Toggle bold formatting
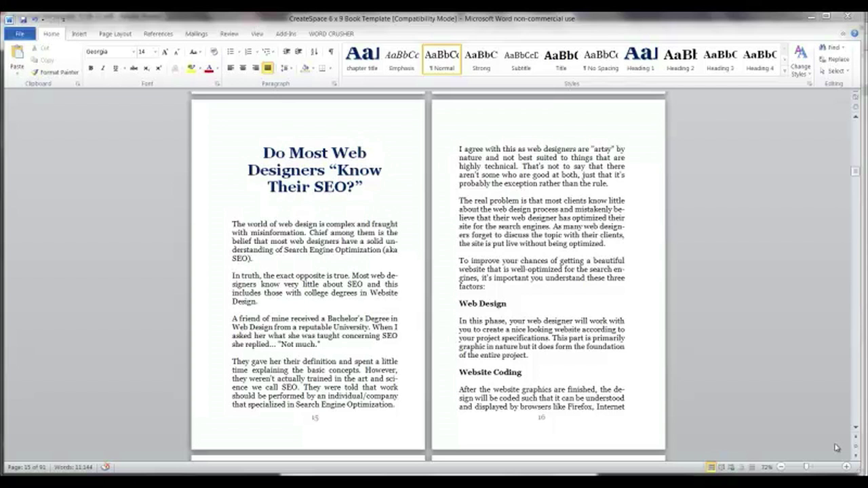The height and width of the screenshot is (488, 868). (x=91, y=68)
